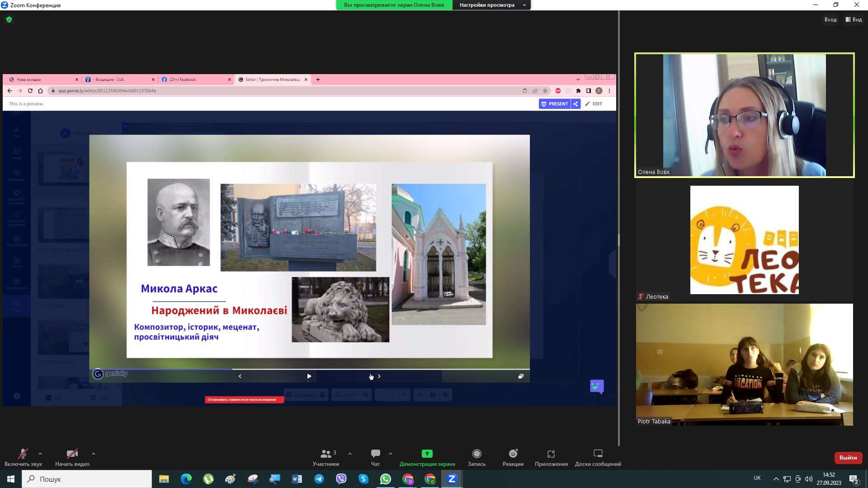Click the taskbar search box Пошук
868x488 pixels.
[x=87, y=479]
